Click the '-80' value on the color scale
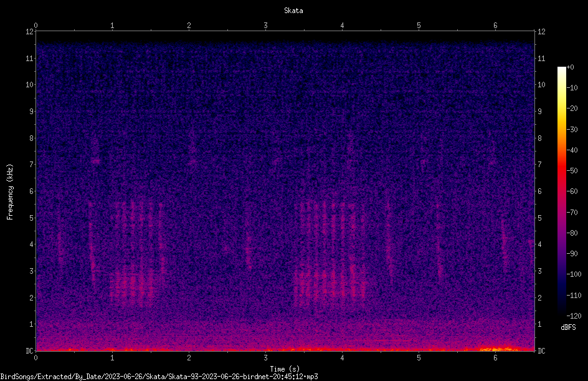Viewport: 588px width, 381px height. tap(572, 233)
